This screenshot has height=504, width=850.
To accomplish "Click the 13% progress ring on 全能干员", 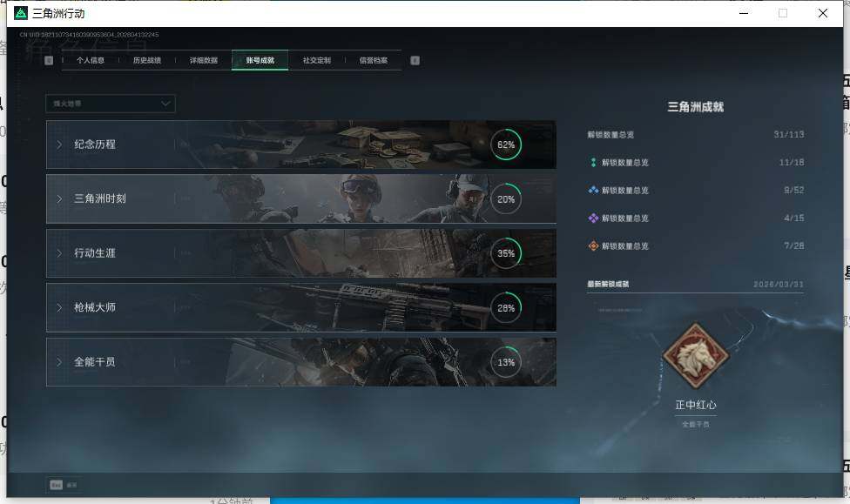I will [x=506, y=362].
